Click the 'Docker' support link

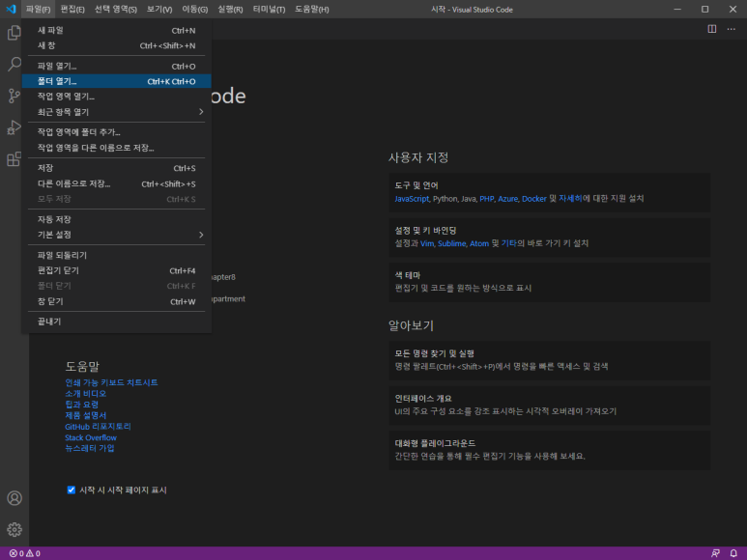coord(534,198)
